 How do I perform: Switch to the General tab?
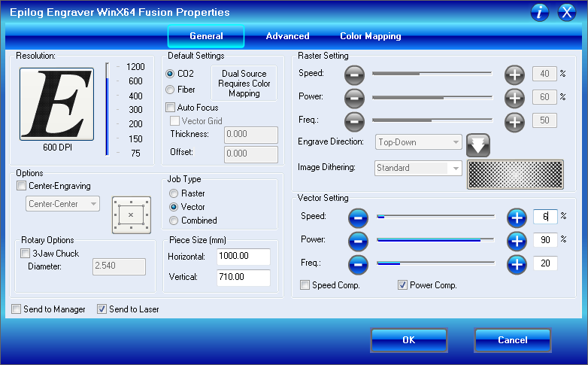click(x=206, y=36)
